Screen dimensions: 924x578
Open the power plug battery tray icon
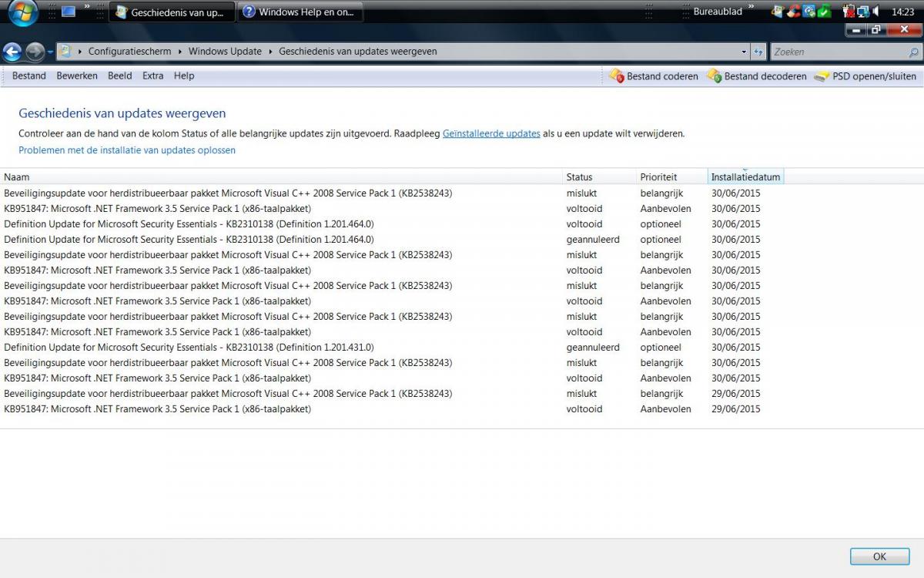pyautogui.click(x=849, y=12)
